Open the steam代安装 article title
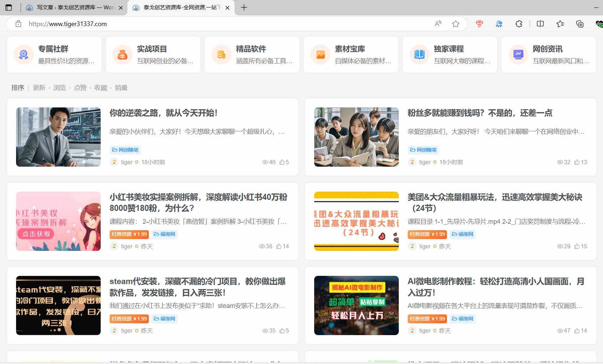 tap(197, 287)
